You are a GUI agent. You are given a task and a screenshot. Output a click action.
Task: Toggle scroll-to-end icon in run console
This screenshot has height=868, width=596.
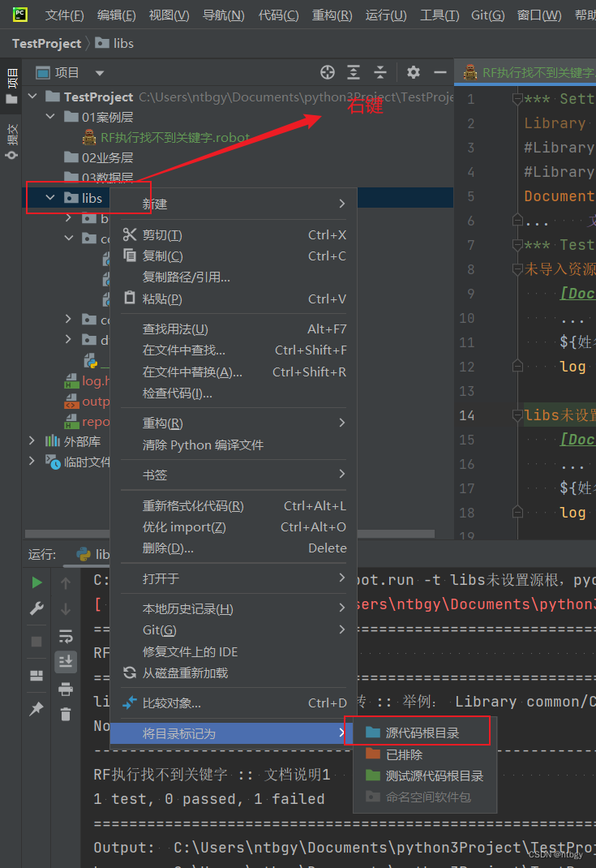pyautogui.click(x=66, y=661)
